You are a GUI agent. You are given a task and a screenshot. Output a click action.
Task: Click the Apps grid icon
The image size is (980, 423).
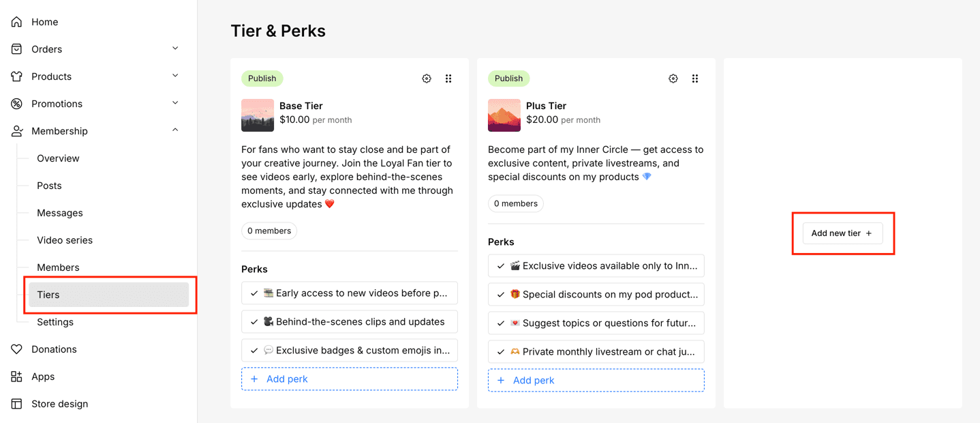[17, 377]
